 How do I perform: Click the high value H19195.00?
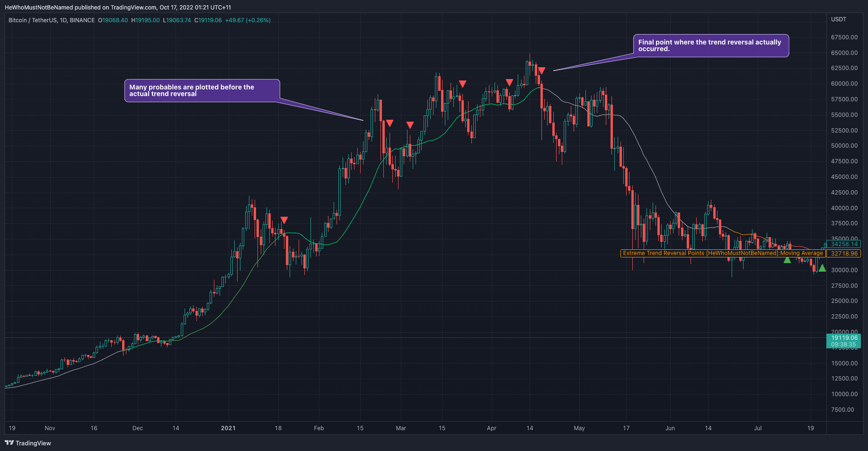[145, 20]
